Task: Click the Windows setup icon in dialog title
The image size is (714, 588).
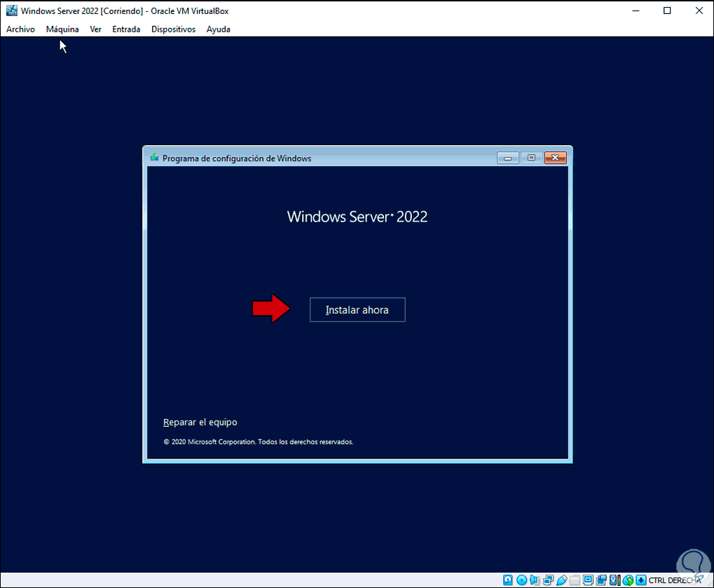Action: [x=154, y=158]
